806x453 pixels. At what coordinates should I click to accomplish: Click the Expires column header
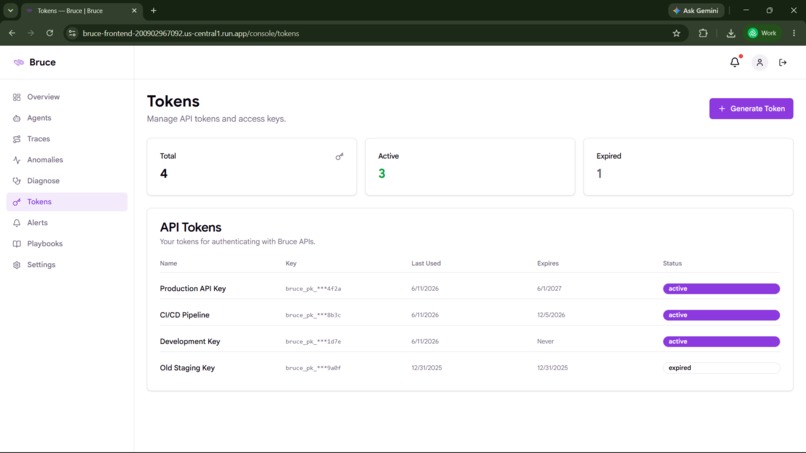(x=547, y=263)
